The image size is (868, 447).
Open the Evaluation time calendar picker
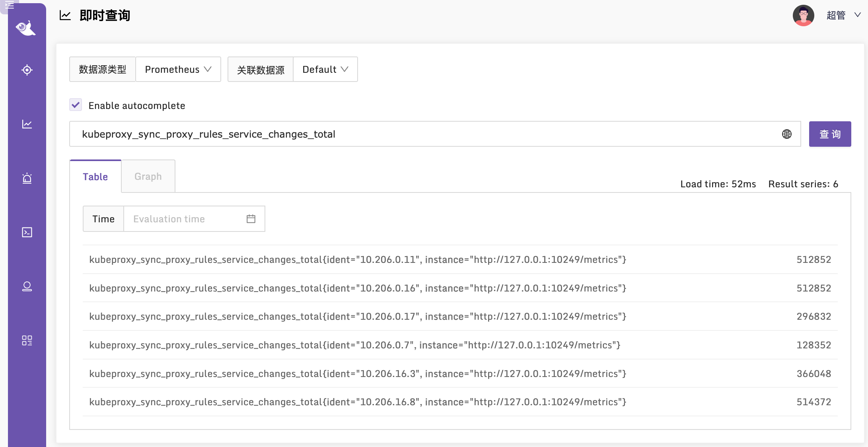point(251,219)
